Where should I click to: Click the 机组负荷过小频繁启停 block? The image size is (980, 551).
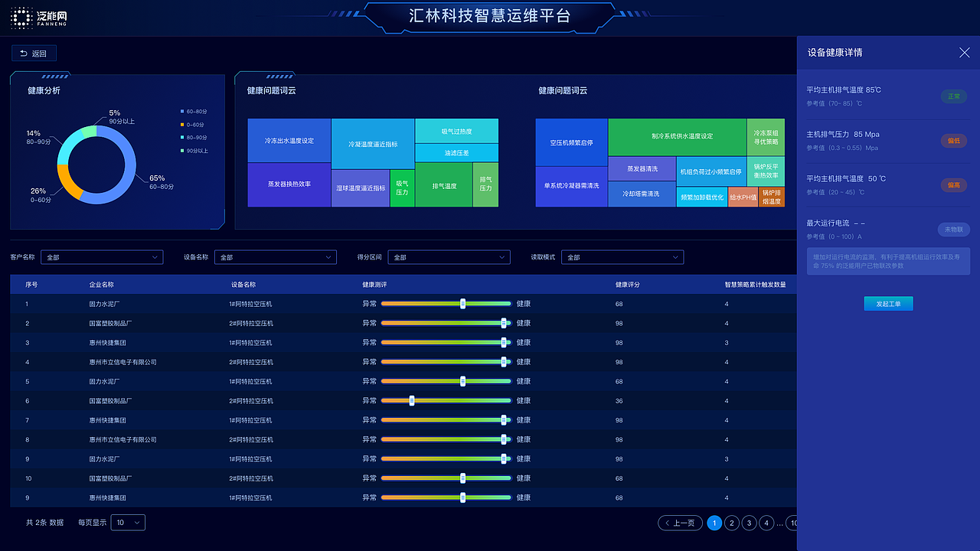[711, 171]
